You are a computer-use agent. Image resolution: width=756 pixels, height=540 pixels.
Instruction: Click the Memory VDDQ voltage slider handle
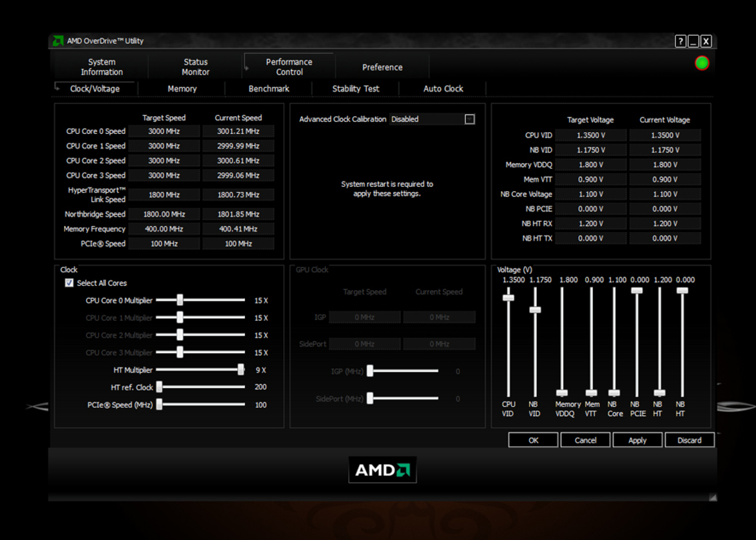click(562, 393)
